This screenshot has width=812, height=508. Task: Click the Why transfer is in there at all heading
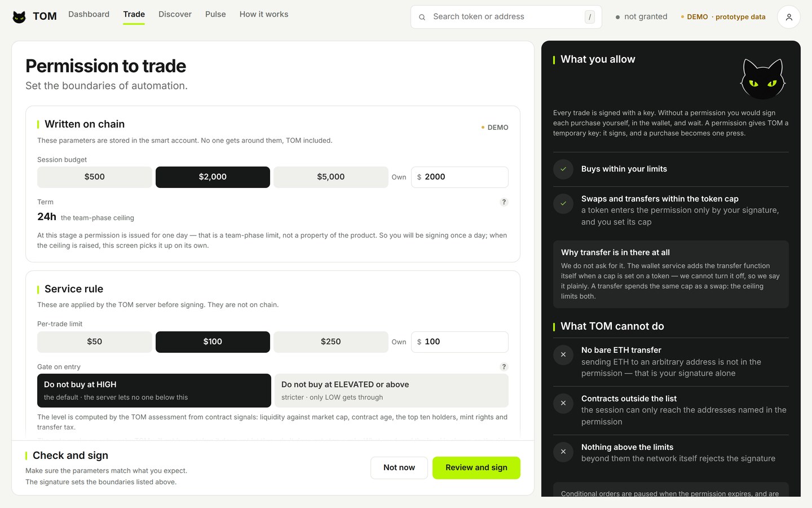pyautogui.click(x=615, y=253)
